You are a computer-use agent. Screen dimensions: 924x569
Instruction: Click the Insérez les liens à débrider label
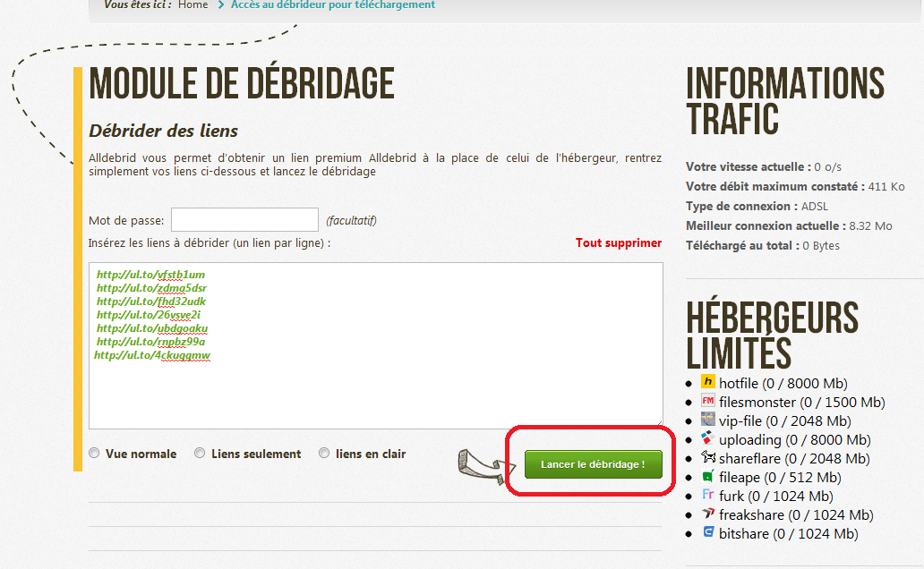coord(210,242)
